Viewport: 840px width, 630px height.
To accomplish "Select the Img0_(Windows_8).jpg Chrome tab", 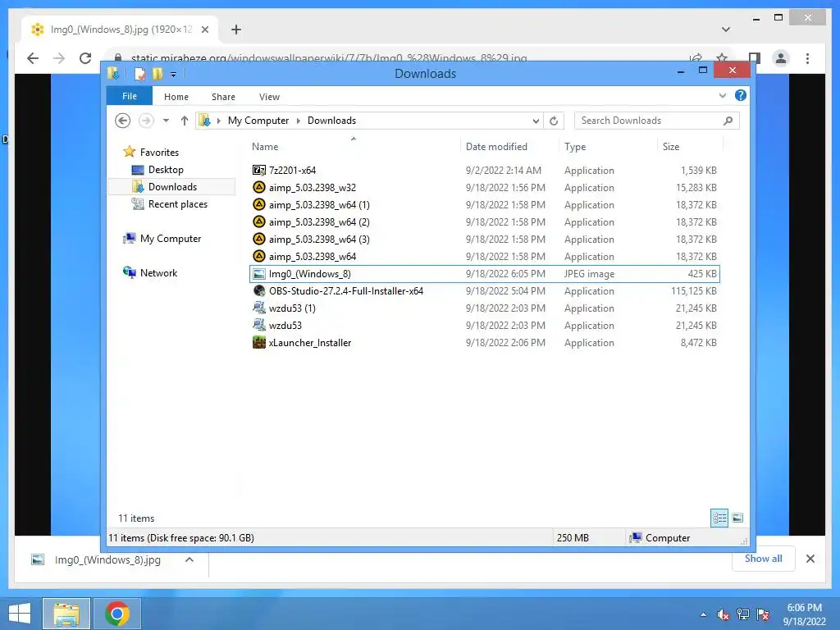I will tap(120, 30).
